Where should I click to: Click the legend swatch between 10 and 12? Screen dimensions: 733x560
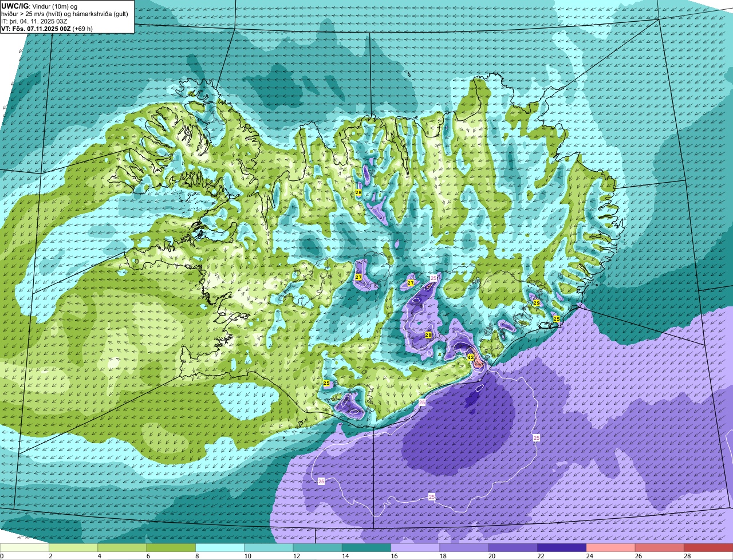(269, 548)
